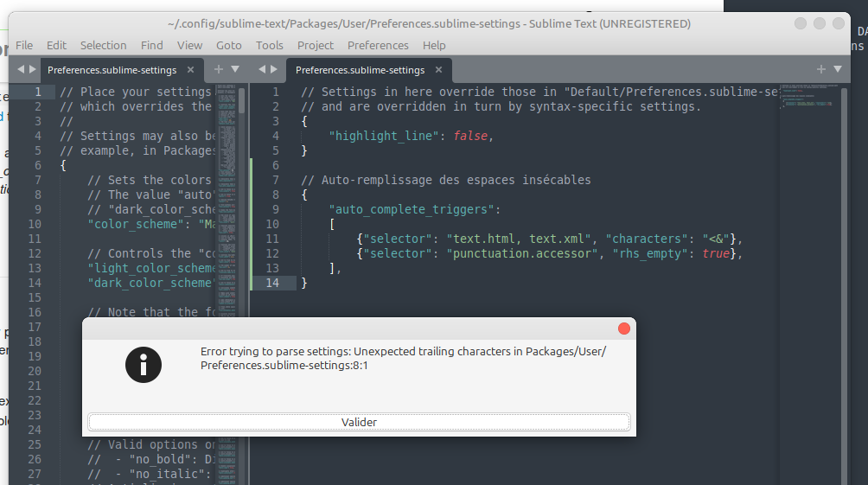The width and height of the screenshot is (868, 485).
Task: Click the Sublime Text window title bar
Action: point(429,24)
